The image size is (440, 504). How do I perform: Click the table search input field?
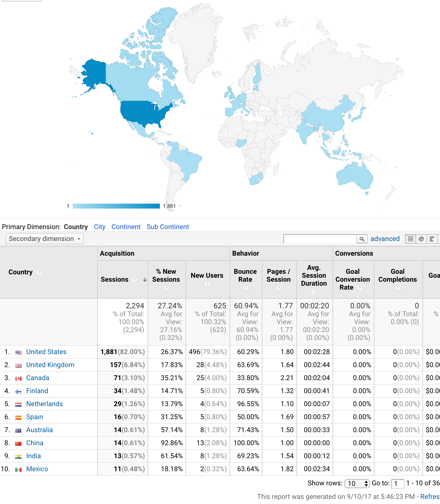click(x=320, y=239)
